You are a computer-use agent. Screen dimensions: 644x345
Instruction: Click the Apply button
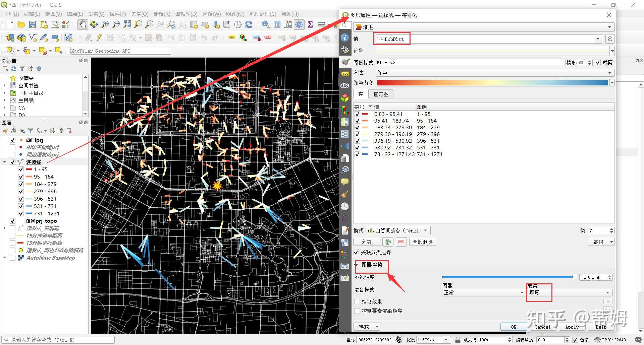[x=572, y=327]
